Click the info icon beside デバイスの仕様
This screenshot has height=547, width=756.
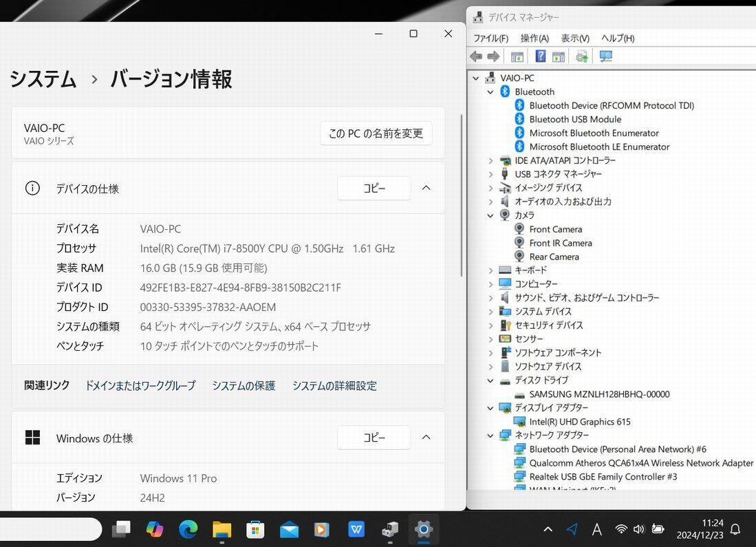pyautogui.click(x=32, y=188)
